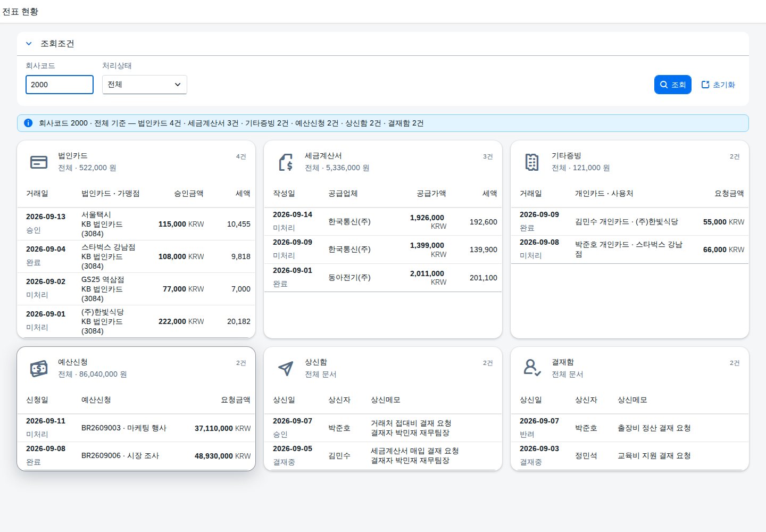Select the GS25 역삼점 transaction row
This screenshot has height=532, width=766.
coord(136,289)
